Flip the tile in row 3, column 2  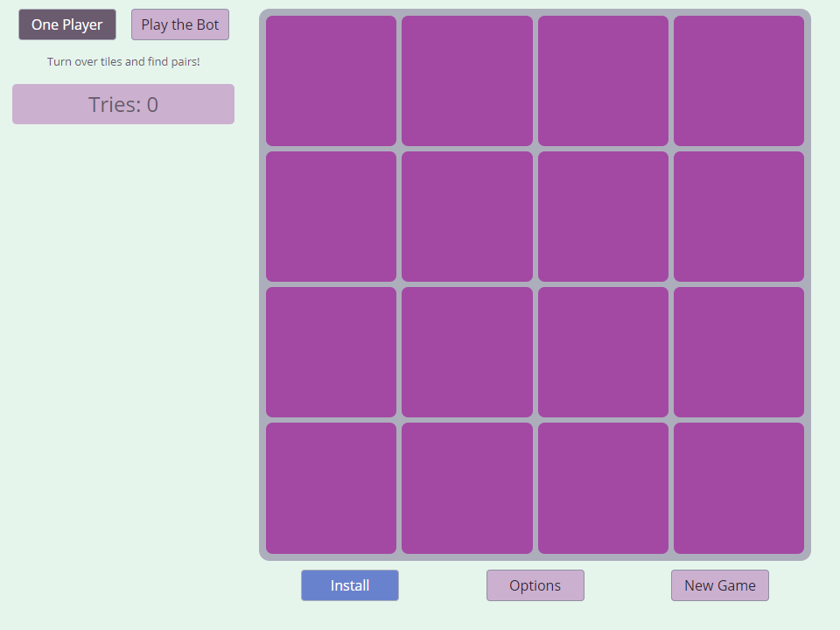tap(467, 352)
